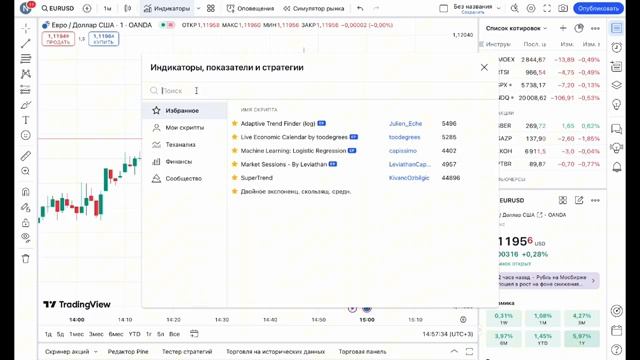Focus the Поиск search field
The image size is (640, 360).
click(x=320, y=91)
